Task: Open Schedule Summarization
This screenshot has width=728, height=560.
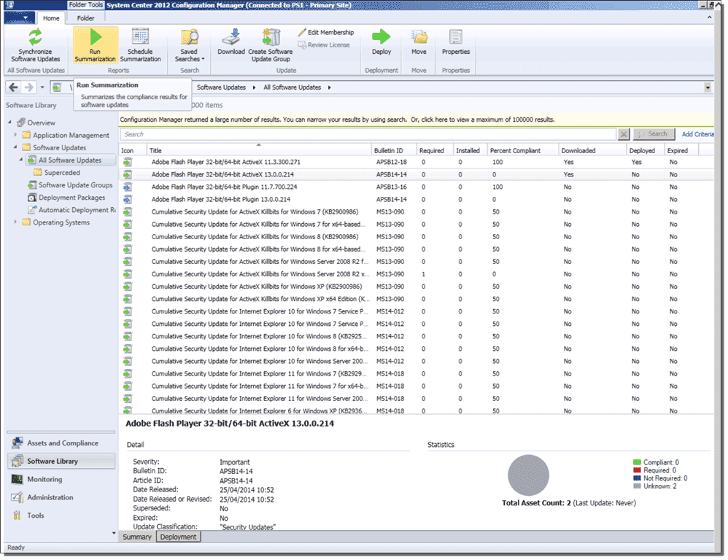Action: (x=141, y=46)
